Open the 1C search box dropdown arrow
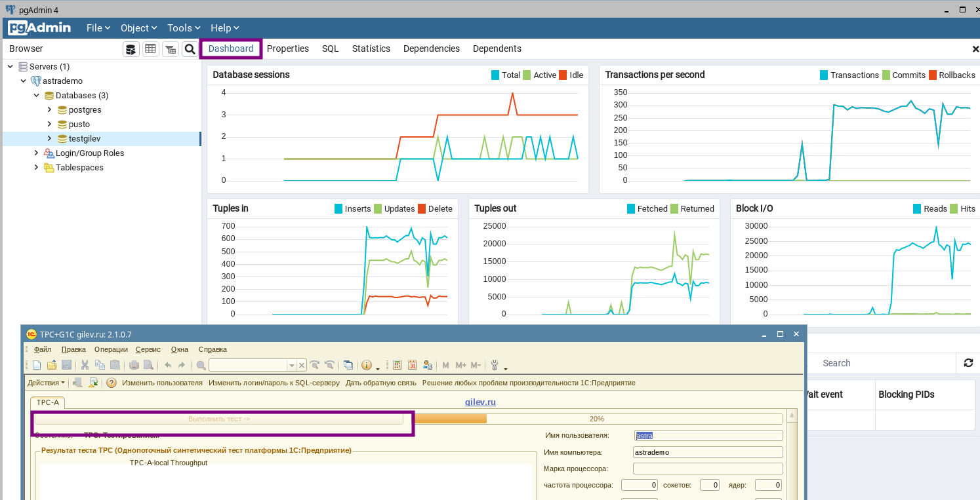The width and height of the screenshot is (980, 500). pos(292,365)
